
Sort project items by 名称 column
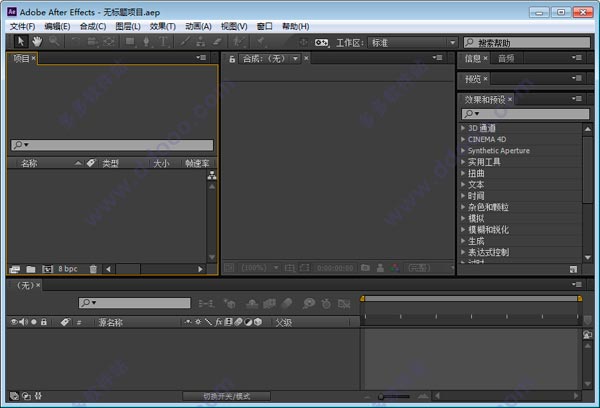29,163
